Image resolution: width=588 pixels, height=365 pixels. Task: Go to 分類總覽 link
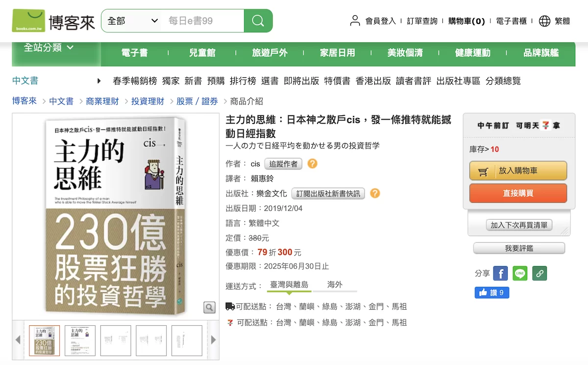(x=503, y=81)
